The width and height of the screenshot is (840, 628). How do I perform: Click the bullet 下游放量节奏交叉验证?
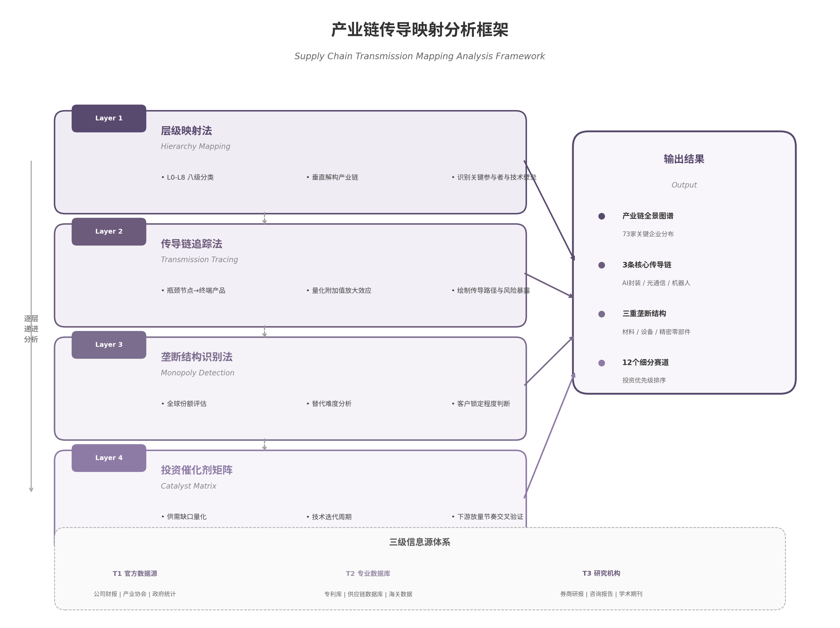(x=487, y=517)
